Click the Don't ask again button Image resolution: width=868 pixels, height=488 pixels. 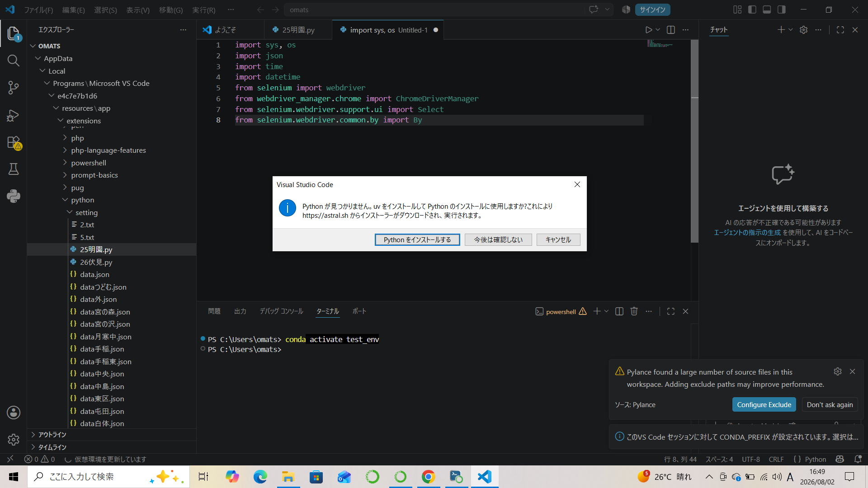click(x=830, y=404)
